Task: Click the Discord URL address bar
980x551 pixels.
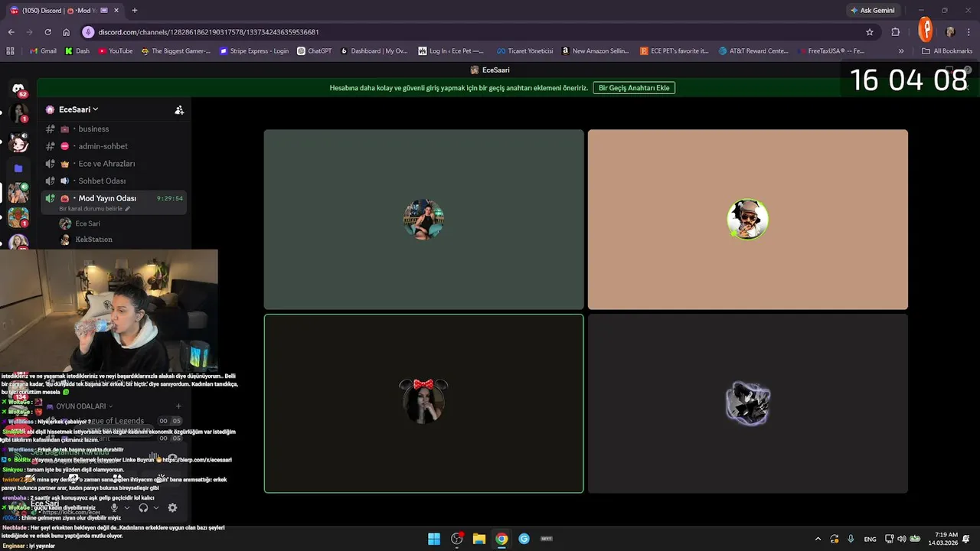Action: [x=475, y=32]
